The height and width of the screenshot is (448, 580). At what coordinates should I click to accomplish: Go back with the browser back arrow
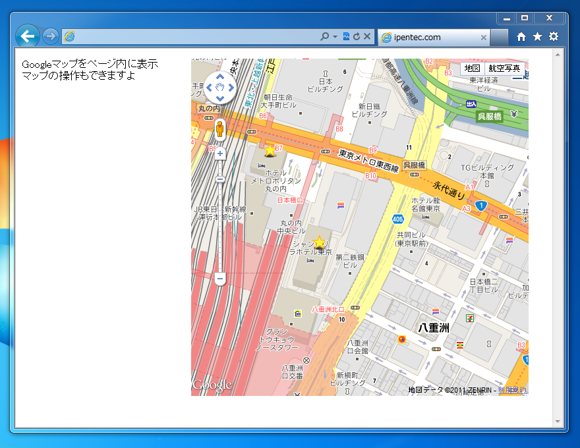[x=27, y=36]
